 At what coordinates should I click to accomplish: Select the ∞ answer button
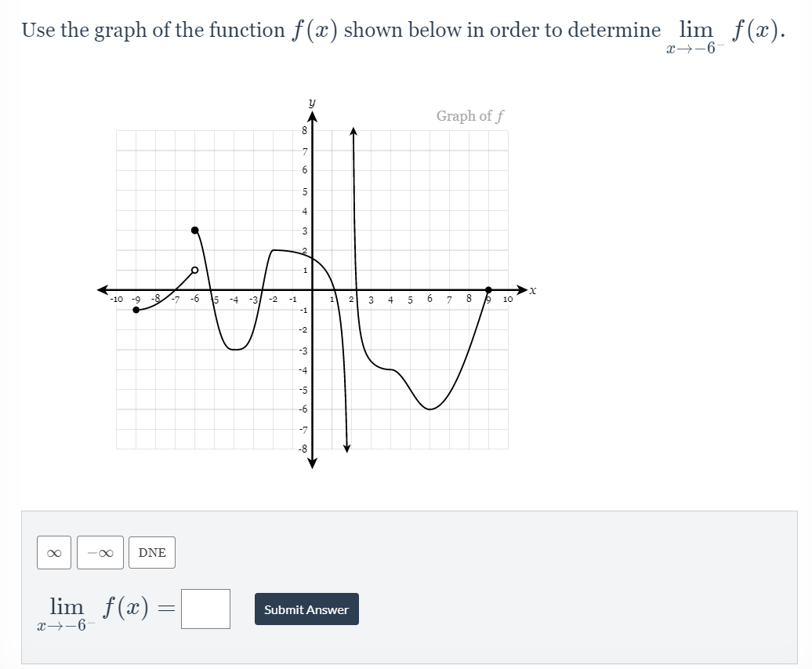(x=53, y=552)
